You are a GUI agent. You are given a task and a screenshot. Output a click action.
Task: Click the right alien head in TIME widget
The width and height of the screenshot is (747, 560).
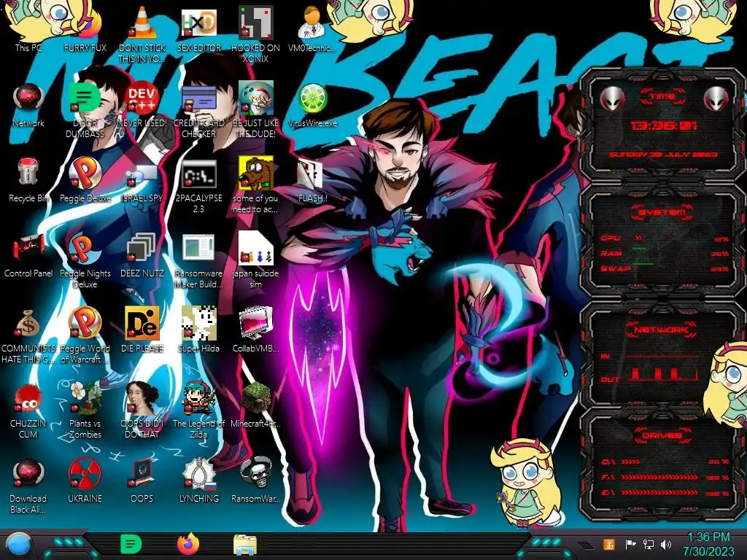[x=716, y=98]
